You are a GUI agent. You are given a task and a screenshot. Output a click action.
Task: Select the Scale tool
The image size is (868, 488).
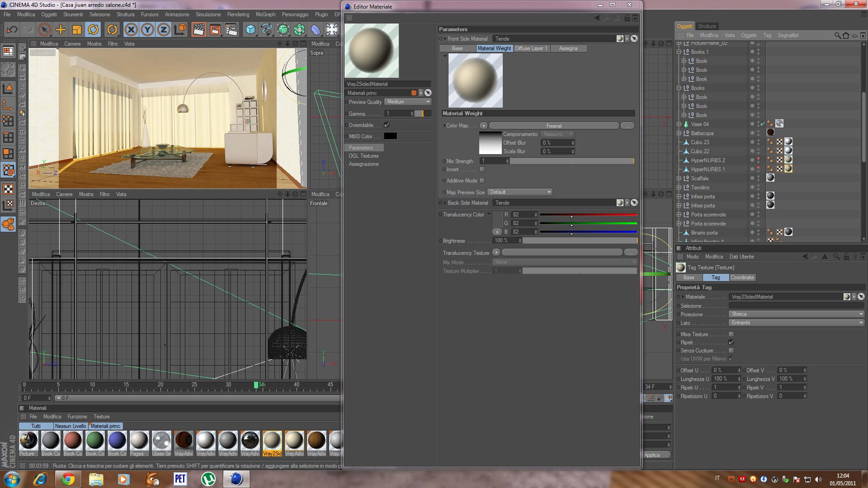77,30
